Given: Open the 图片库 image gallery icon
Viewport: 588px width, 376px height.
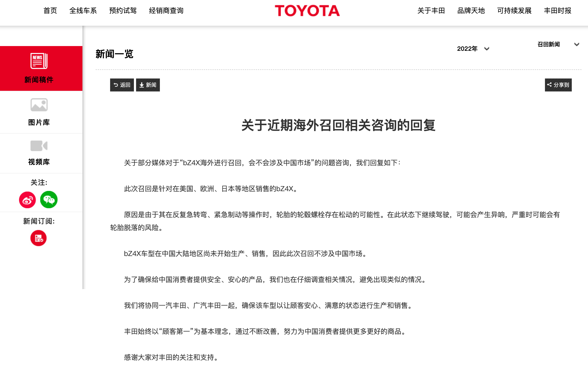Looking at the screenshot, I should click(x=39, y=105).
